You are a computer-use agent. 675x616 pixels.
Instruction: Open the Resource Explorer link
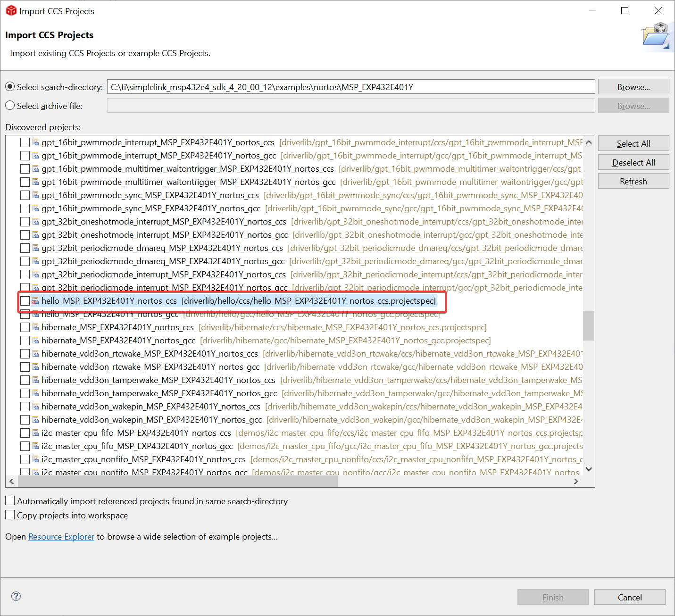[61, 537]
